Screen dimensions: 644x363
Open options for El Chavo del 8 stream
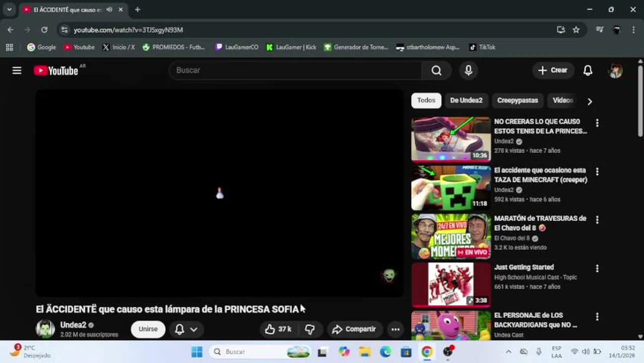(x=597, y=220)
